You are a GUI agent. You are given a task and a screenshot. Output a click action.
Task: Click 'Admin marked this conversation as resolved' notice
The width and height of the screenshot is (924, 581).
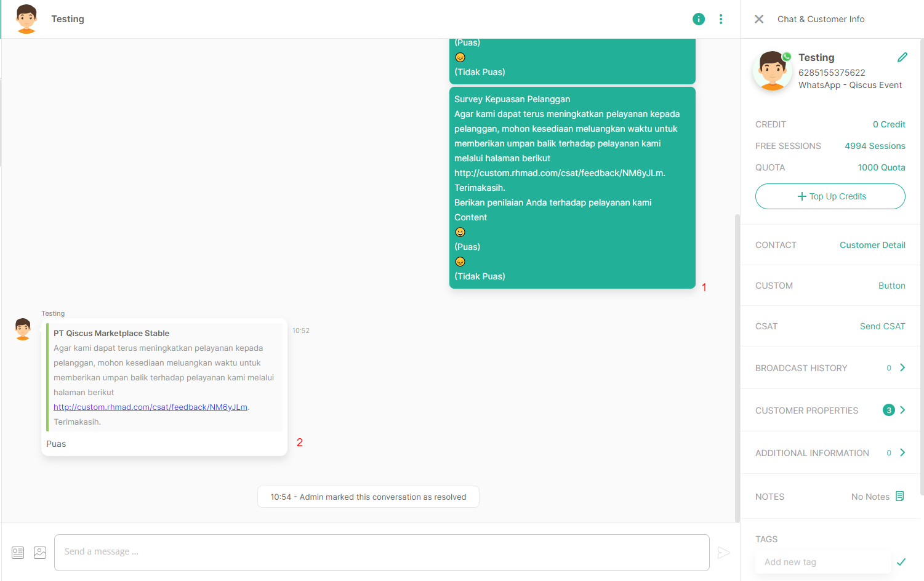point(368,497)
